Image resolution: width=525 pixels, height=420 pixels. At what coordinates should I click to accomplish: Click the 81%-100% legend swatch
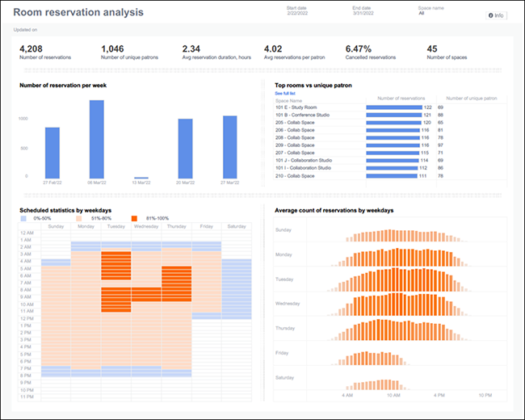coord(134,218)
